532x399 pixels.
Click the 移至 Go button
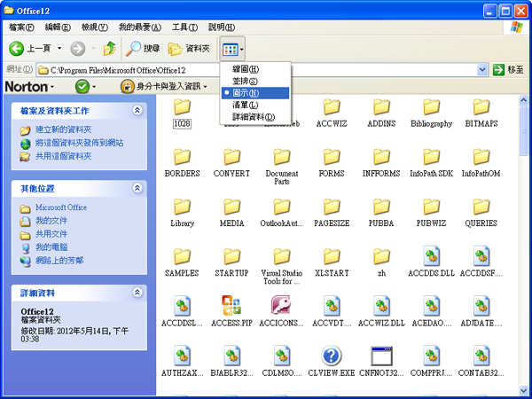(508, 70)
